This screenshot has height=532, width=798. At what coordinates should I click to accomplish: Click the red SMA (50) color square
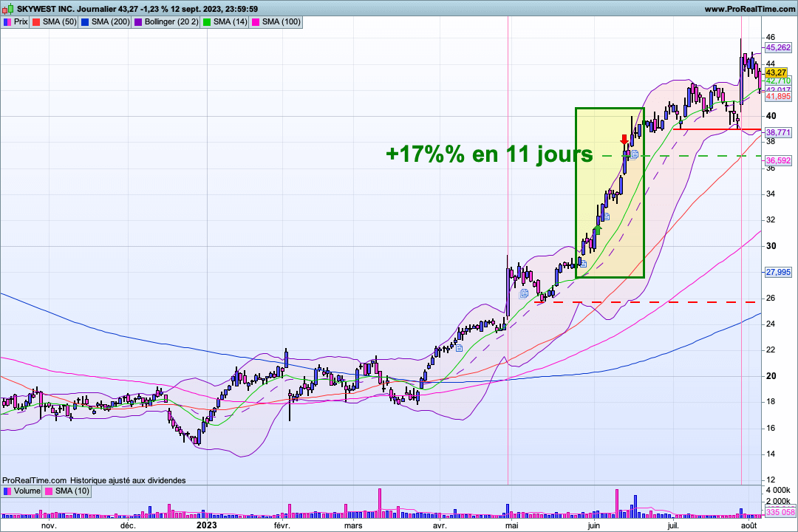[36, 22]
